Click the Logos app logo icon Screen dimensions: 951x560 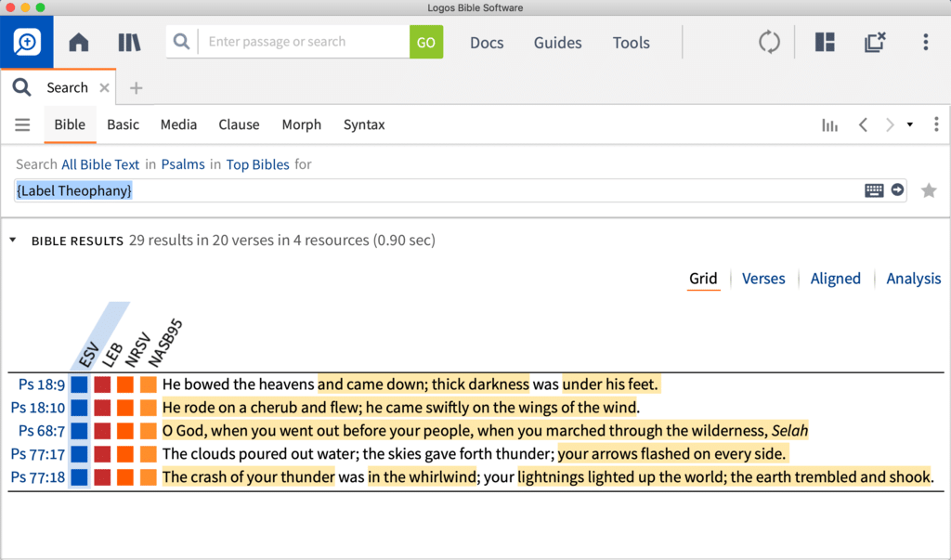27,42
